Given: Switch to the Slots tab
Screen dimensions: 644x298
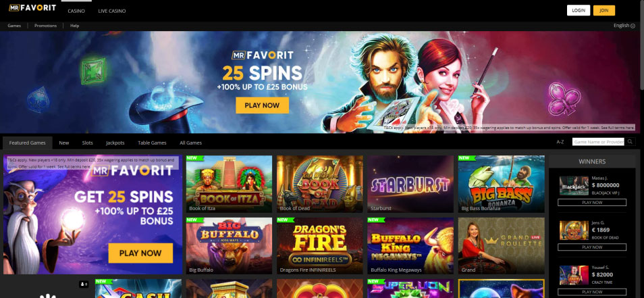Looking at the screenshot, I should point(88,143).
